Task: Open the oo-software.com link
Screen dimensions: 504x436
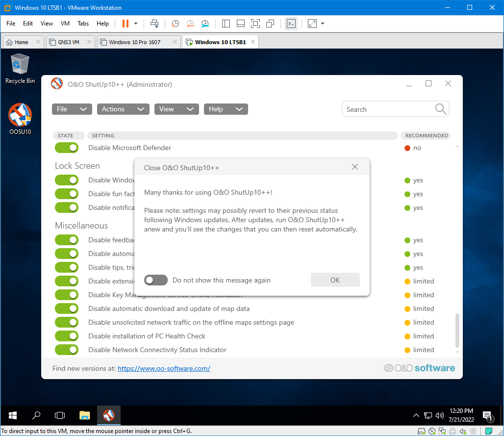Action: (164, 368)
